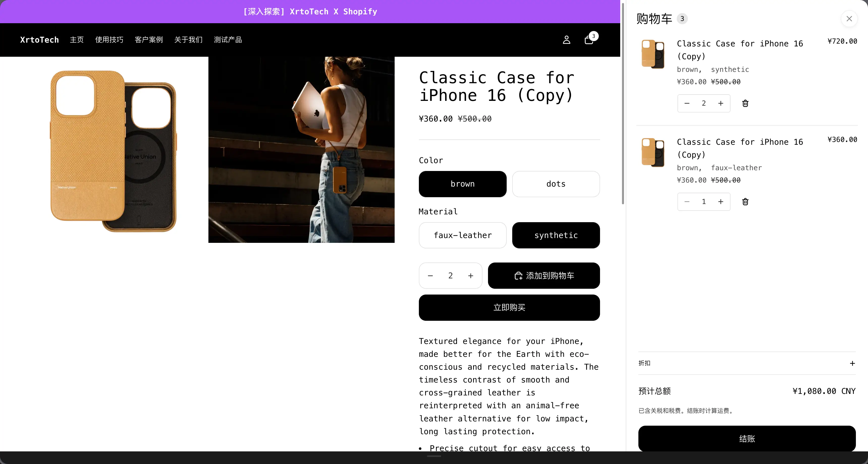Click the 立即购买 button
Viewport: 868px width, 464px height.
pyautogui.click(x=509, y=308)
